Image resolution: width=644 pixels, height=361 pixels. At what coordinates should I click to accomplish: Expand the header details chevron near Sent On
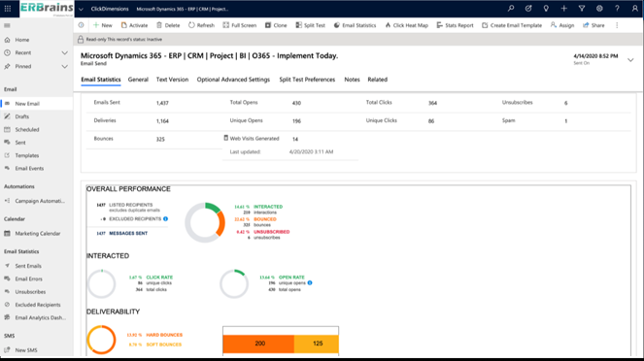(x=630, y=60)
